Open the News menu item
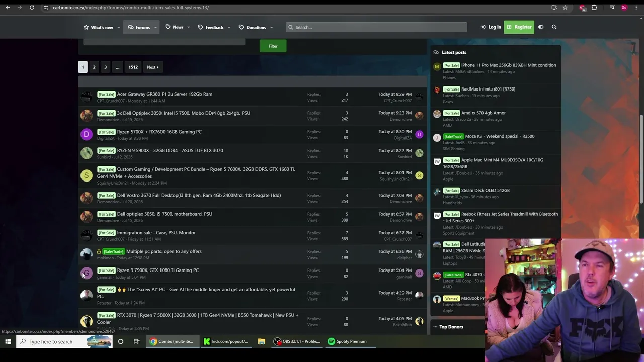 click(x=174, y=27)
